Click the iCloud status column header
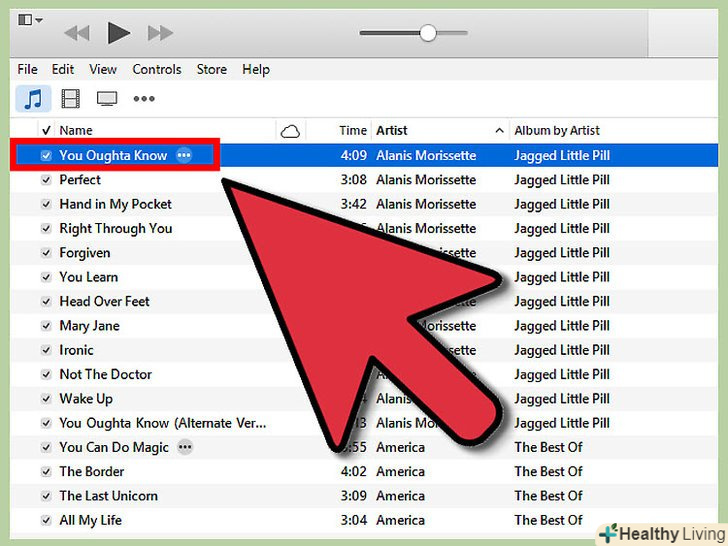Viewport: 728px width, 546px height. [290, 131]
